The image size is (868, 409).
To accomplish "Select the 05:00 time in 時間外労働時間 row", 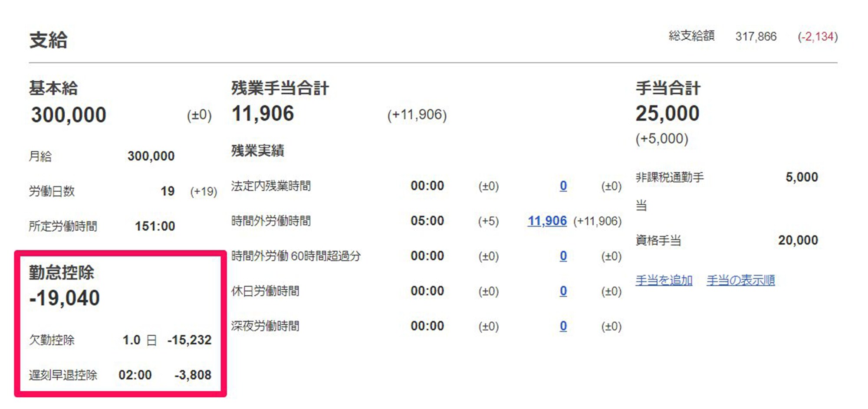I will tap(427, 221).
